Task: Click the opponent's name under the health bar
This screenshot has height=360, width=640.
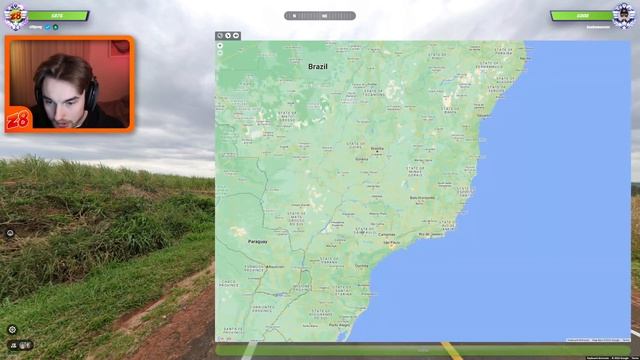Action: 598,27
